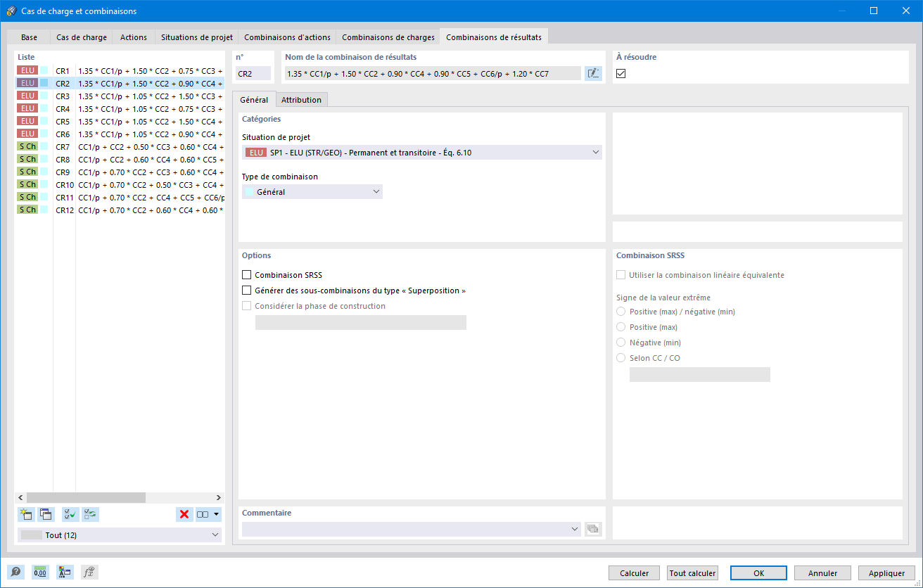Click the Appliquer button
The width and height of the screenshot is (923, 588).
pos(886,573)
